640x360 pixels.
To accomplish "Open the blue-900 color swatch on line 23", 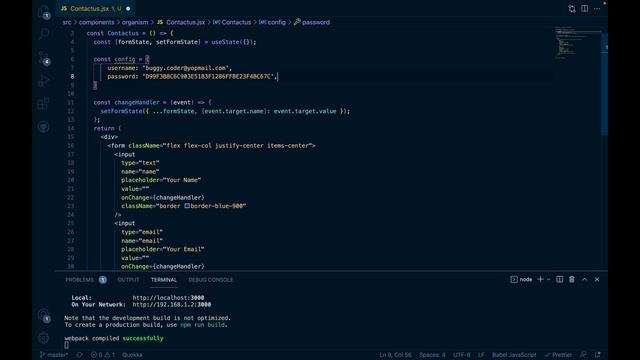I will pyautogui.click(x=187, y=206).
